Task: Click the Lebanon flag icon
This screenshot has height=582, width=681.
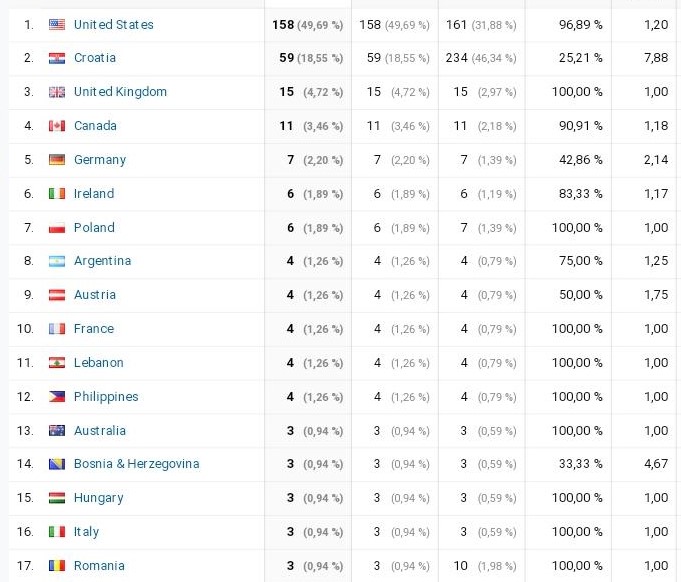Action: 57,363
